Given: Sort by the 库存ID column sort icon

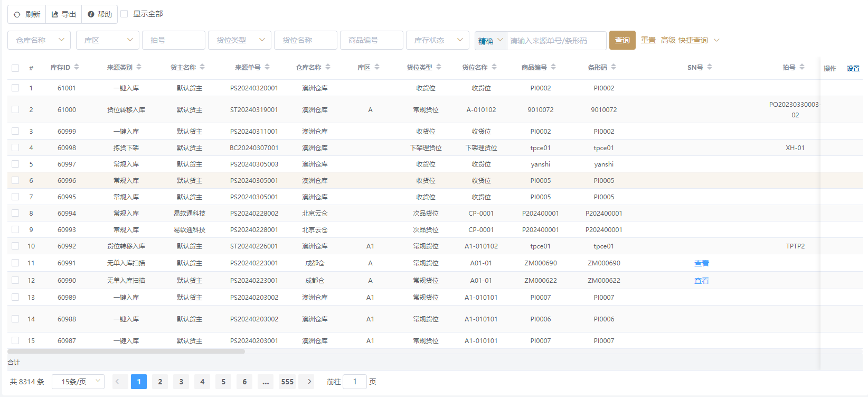Looking at the screenshot, I should (77, 67).
